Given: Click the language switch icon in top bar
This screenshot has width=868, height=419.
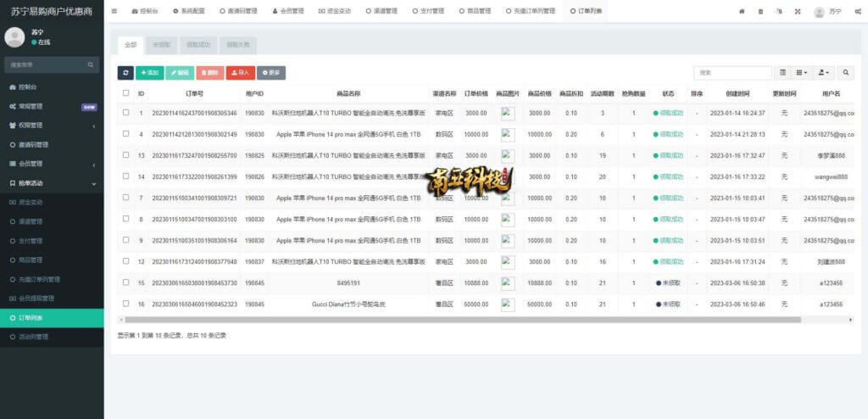Looking at the screenshot, I should (779, 11).
